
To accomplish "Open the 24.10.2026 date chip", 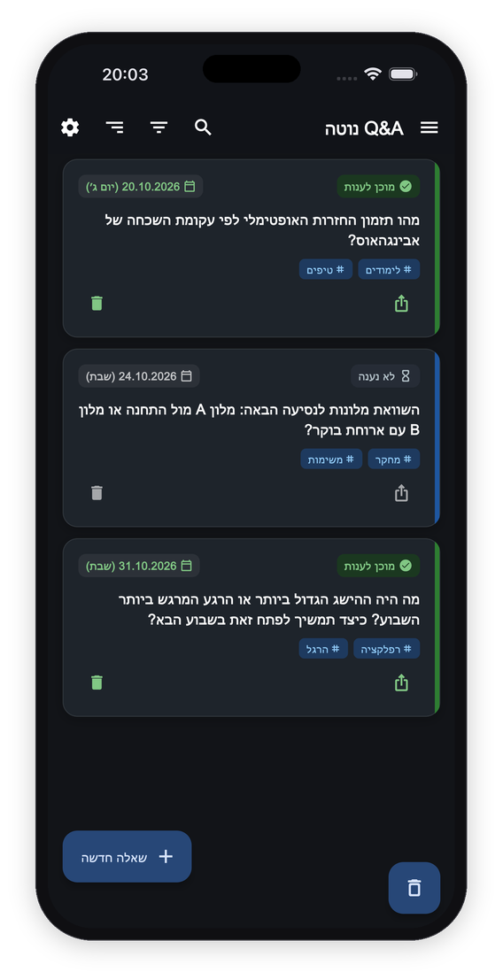I will (x=139, y=376).
